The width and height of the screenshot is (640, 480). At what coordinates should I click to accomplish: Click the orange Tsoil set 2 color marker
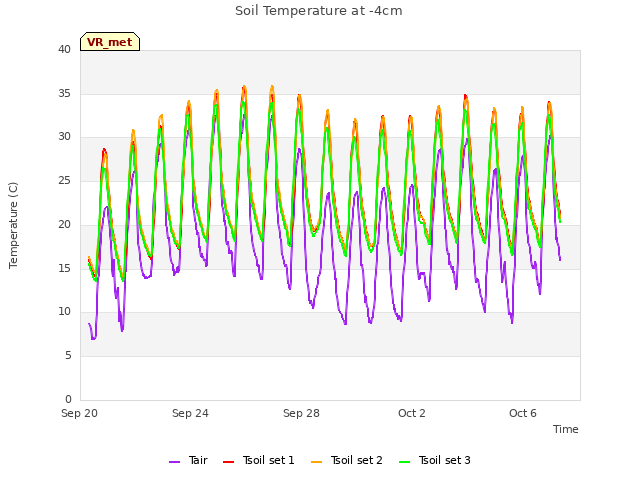point(317,462)
